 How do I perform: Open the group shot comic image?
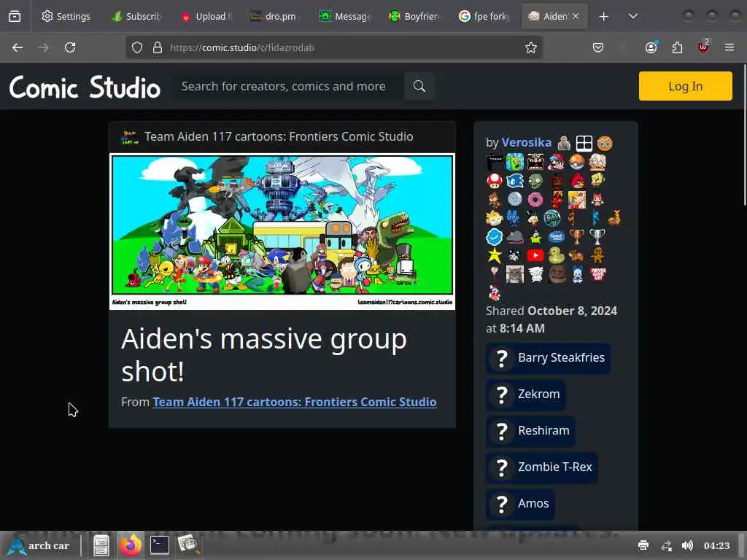pos(282,231)
